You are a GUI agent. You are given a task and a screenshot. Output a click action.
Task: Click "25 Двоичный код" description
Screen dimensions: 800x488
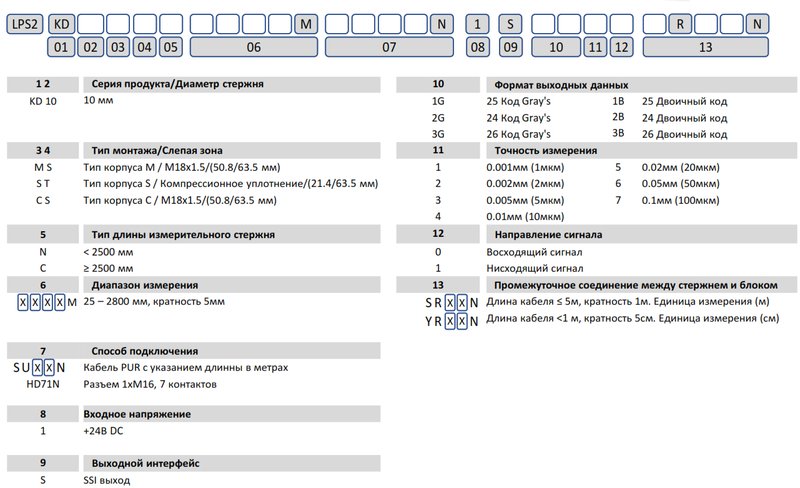(x=684, y=101)
